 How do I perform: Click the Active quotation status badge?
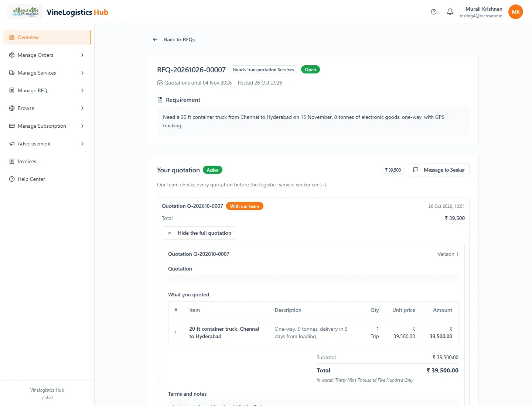point(212,170)
